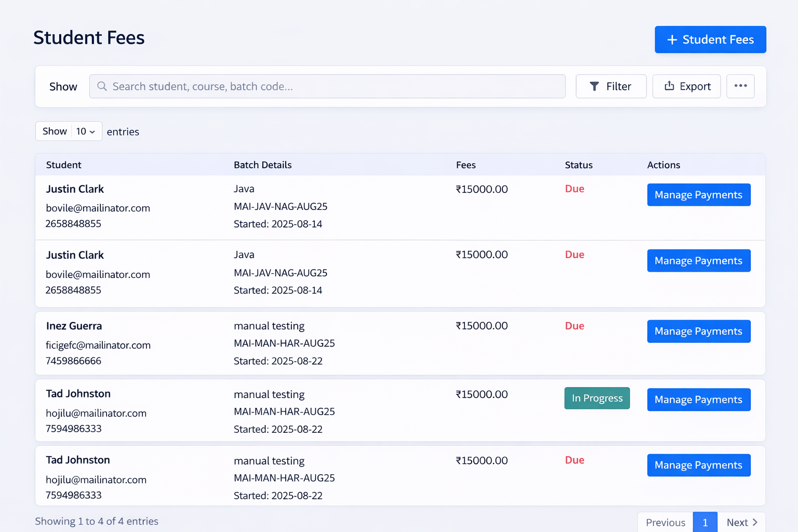This screenshot has height=532, width=798.
Task: Focus the search student, course, batch field
Action: pyautogui.click(x=332, y=86)
